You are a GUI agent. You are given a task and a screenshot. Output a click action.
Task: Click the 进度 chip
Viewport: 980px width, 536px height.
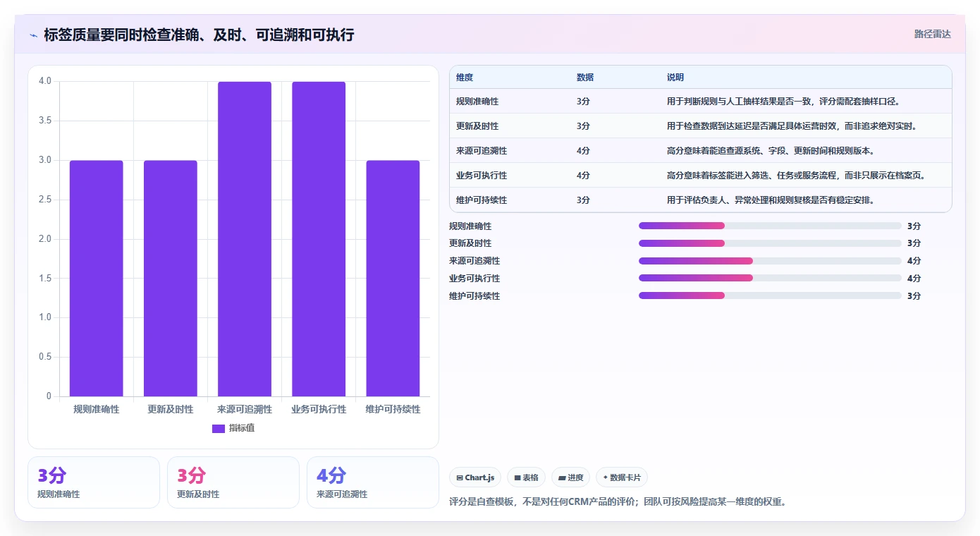(x=570, y=477)
